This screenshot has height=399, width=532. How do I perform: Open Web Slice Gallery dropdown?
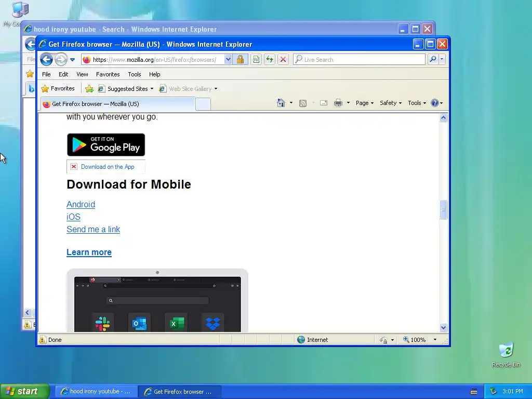point(188,89)
